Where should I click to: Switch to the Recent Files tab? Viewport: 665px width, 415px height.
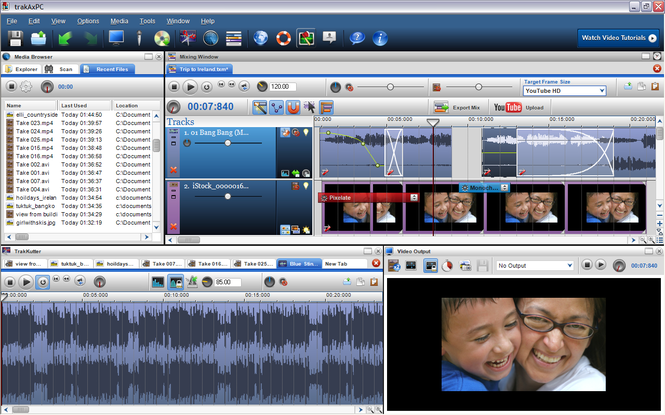pos(110,69)
